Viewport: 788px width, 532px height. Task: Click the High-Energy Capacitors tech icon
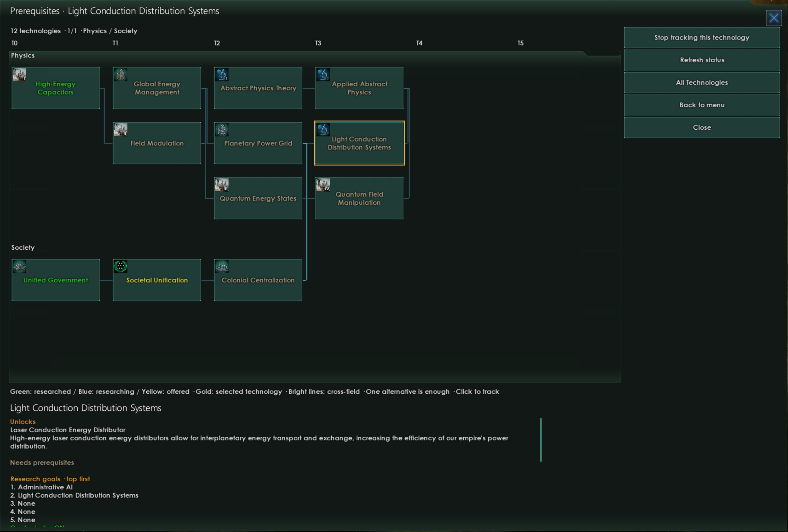pyautogui.click(x=19, y=74)
